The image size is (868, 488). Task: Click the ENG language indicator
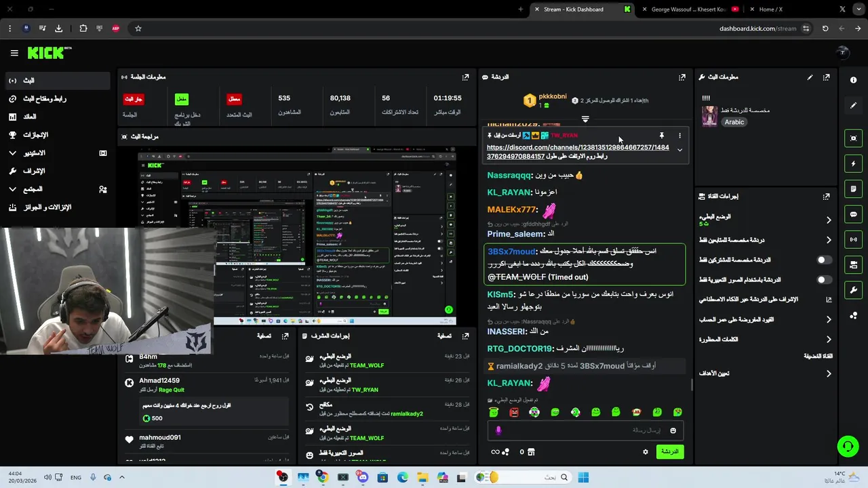[75, 478]
